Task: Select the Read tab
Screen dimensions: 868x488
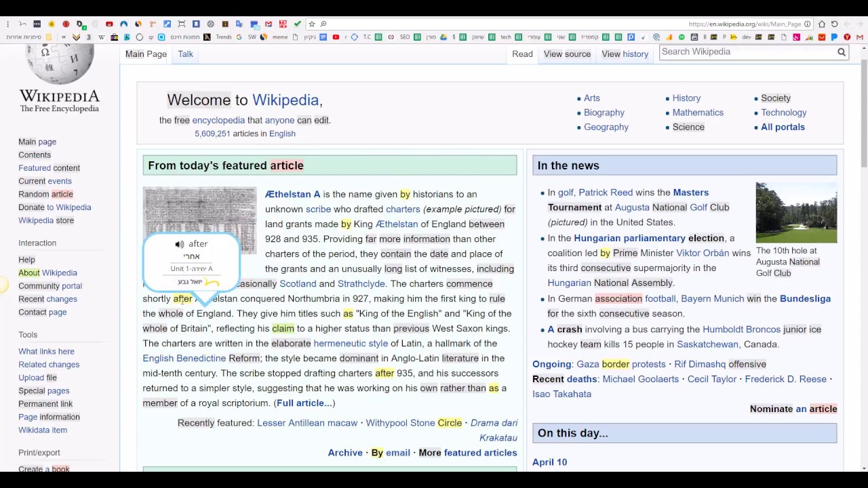Action: click(x=522, y=54)
